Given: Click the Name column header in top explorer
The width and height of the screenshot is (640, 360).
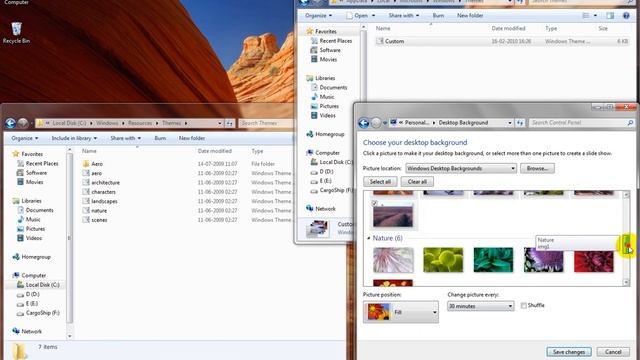Looking at the screenshot, I should click(x=383, y=29).
